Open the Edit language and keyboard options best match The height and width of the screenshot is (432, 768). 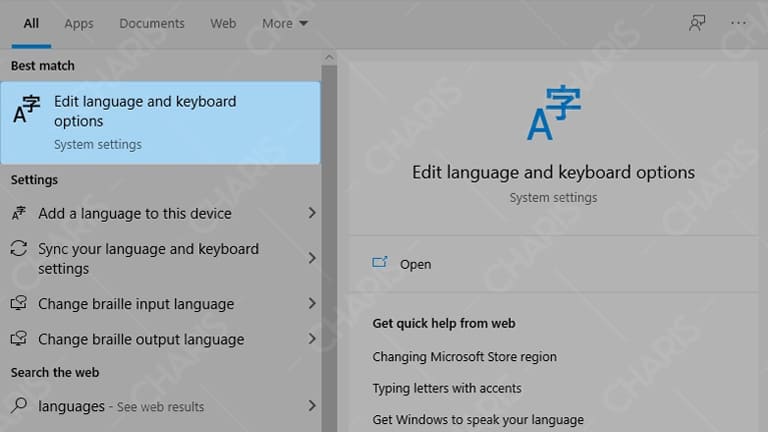[x=161, y=122]
